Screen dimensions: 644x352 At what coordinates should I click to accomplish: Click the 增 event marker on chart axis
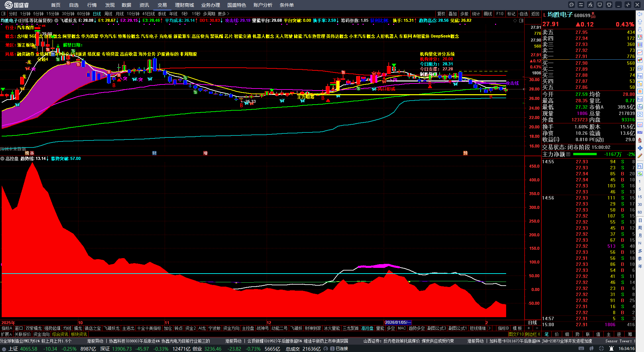pos(205,153)
